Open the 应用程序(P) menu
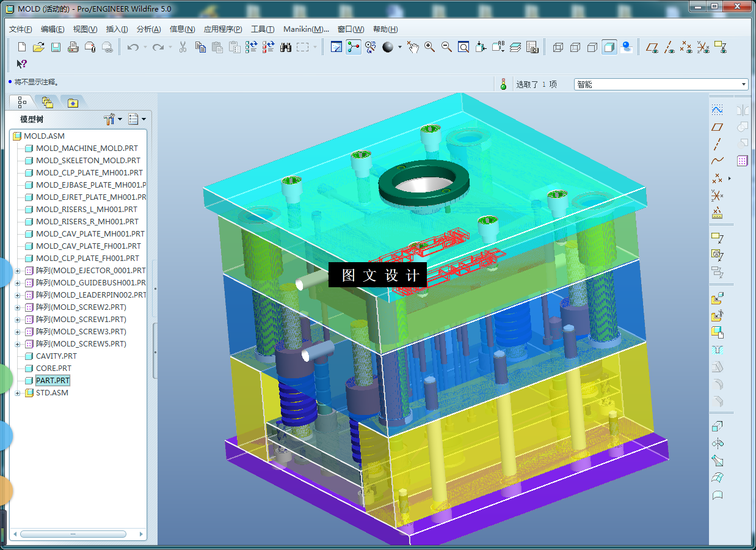This screenshot has height=550, width=756. [223, 29]
